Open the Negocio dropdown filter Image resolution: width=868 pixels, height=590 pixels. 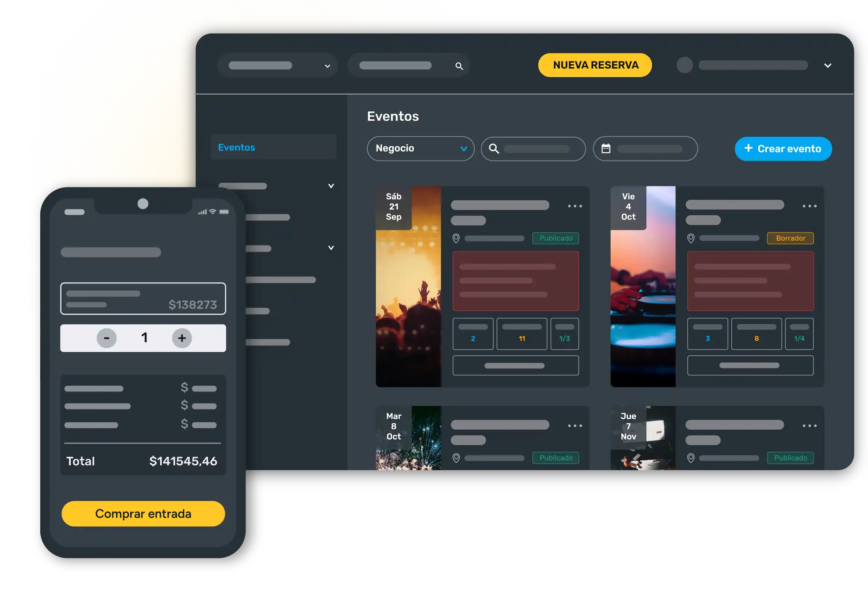(421, 149)
